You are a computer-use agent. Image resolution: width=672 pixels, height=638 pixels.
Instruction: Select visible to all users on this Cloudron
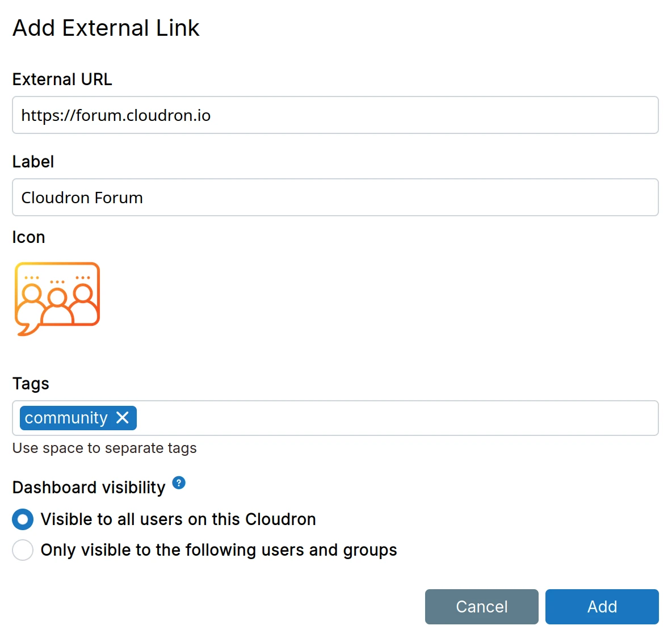point(23,519)
